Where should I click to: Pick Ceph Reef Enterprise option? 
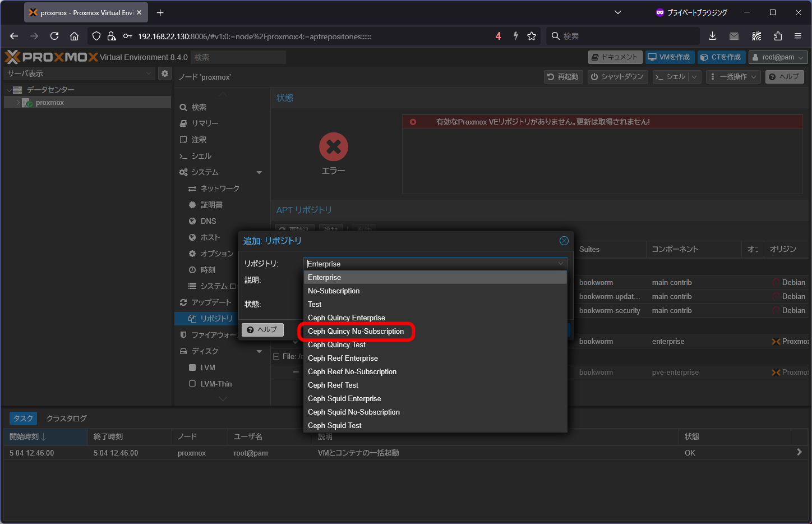(x=435, y=358)
